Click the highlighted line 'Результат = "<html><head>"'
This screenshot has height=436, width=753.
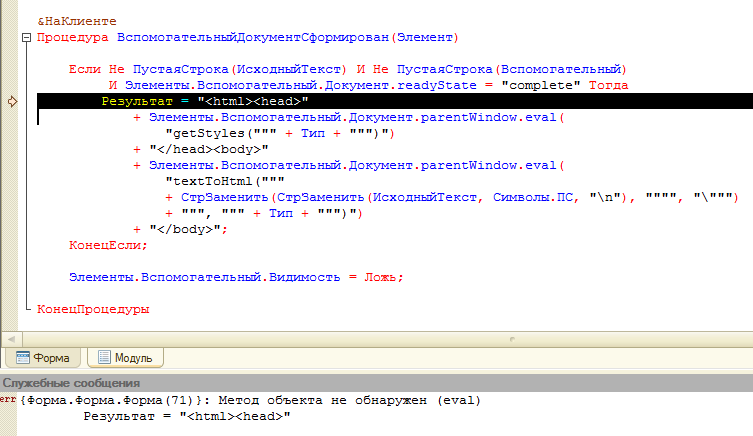(395, 101)
